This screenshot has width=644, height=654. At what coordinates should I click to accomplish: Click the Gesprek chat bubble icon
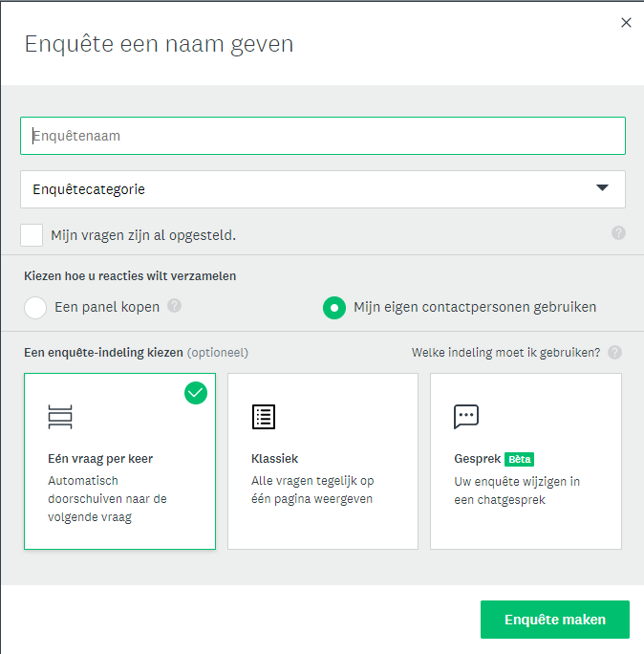coord(466,416)
